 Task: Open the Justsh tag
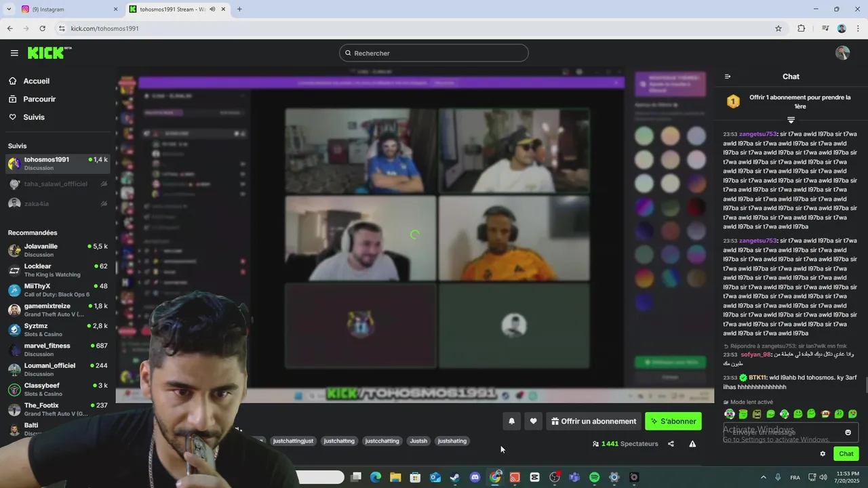coord(418,441)
